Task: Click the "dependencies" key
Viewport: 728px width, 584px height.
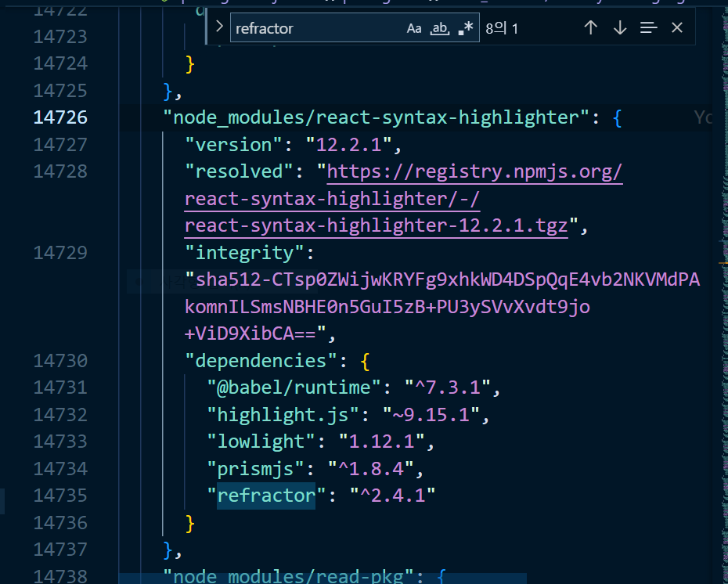Action: click(261, 361)
